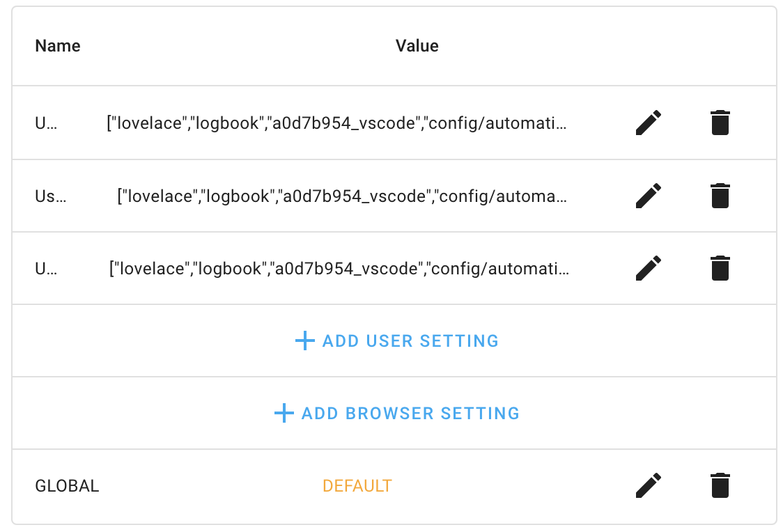Viewport: 783px width, 532px height.
Task: Delete the third user setting using trash icon
Action: [x=720, y=268]
